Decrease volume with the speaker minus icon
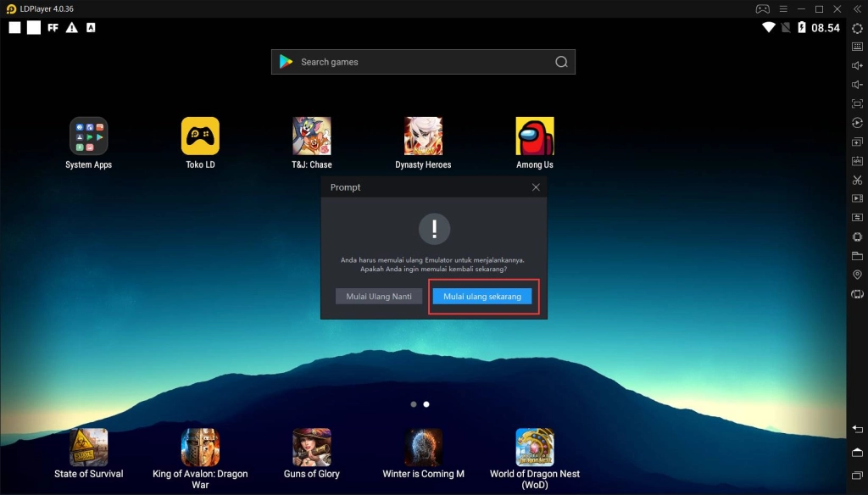The image size is (868, 495). pyautogui.click(x=857, y=85)
